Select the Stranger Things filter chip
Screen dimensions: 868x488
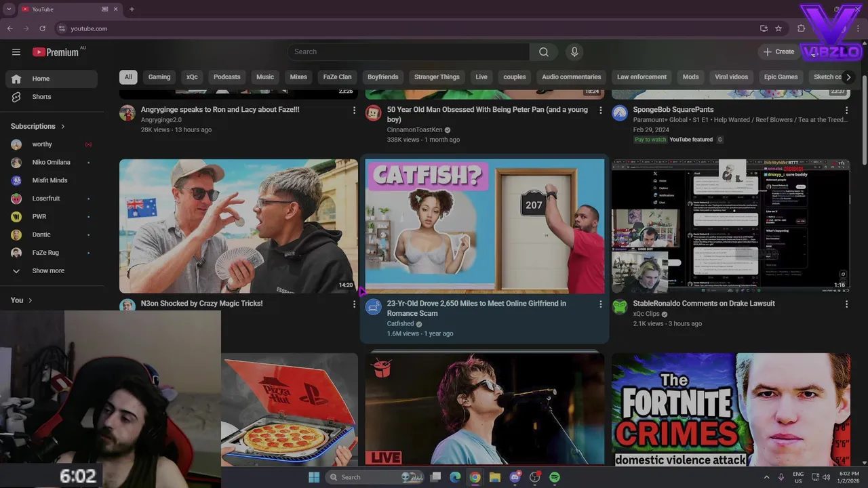click(x=437, y=77)
